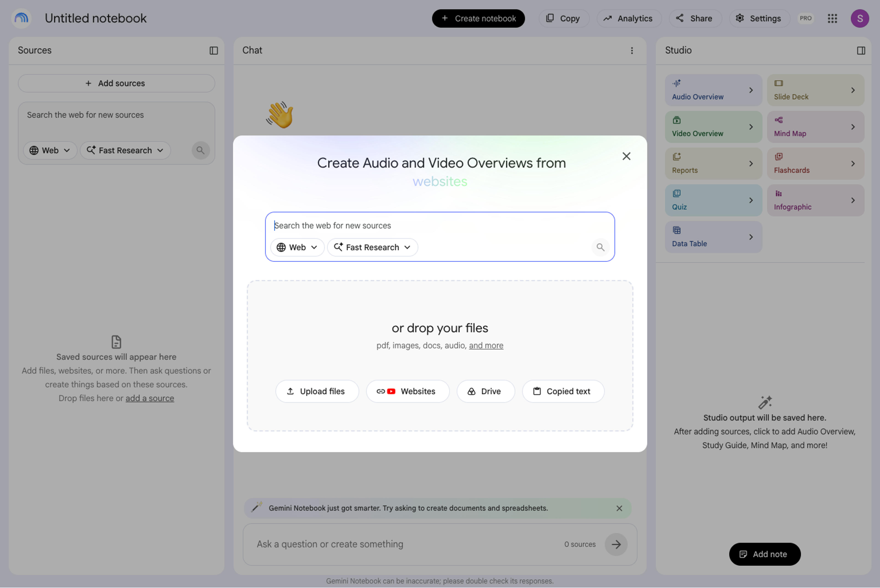
Task: Click the search icon in the Sources panel
Action: coord(201,150)
